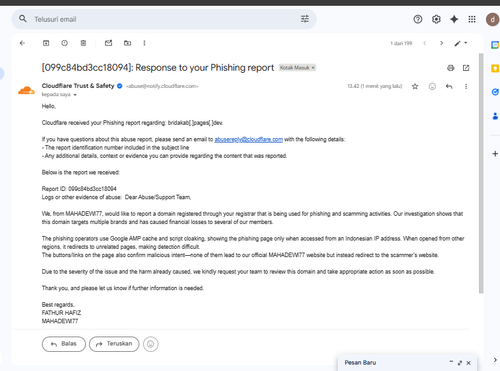Click the search magnifier icon

pos(23,19)
